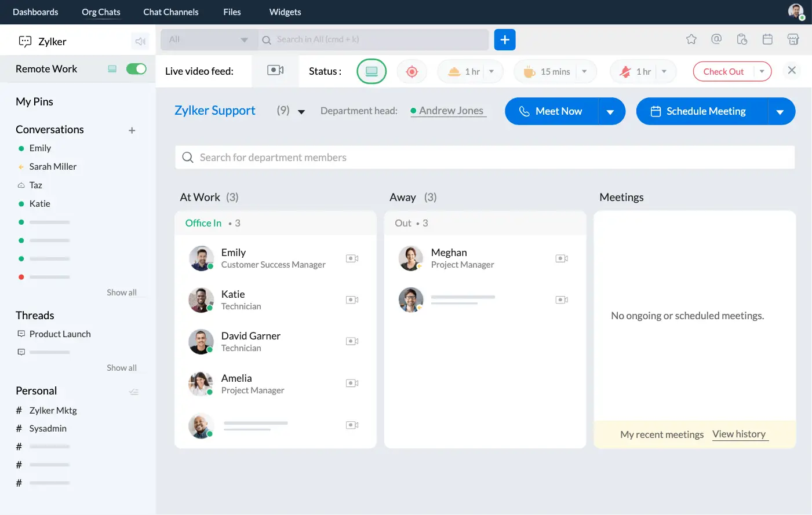This screenshot has height=515, width=812.
Task: Open Katie conversation in sidebar
Action: tap(40, 203)
